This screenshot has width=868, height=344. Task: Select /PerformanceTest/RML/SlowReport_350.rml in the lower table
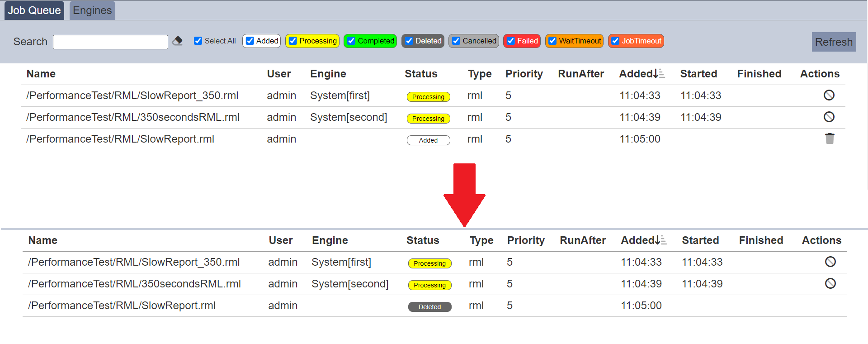click(x=134, y=262)
